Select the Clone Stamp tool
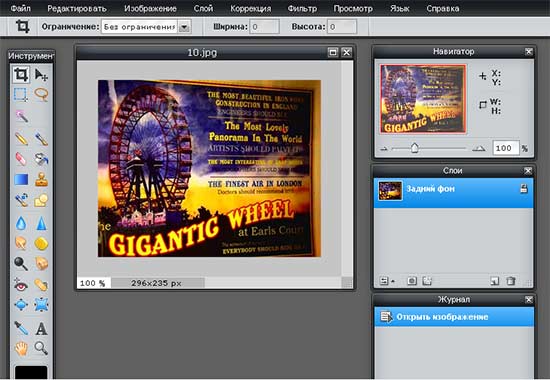 (x=41, y=179)
